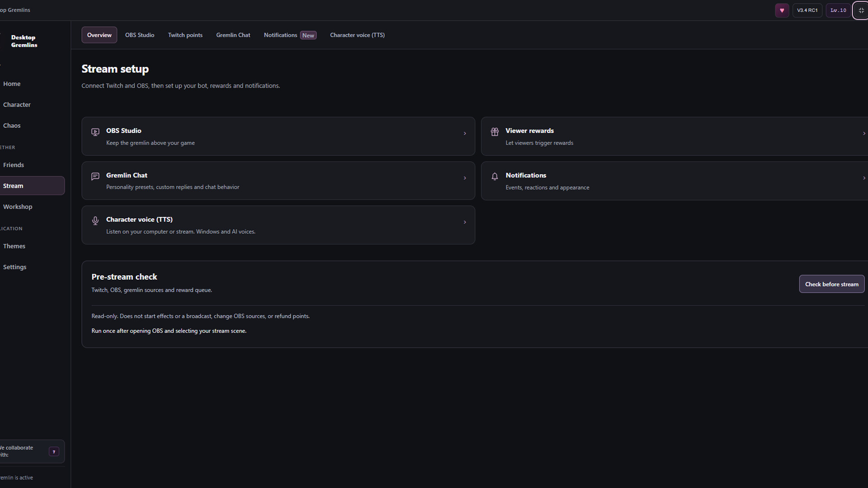Image resolution: width=868 pixels, height=488 pixels.
Task: Expand the Notifications card chevron
Action: [864, 178]
